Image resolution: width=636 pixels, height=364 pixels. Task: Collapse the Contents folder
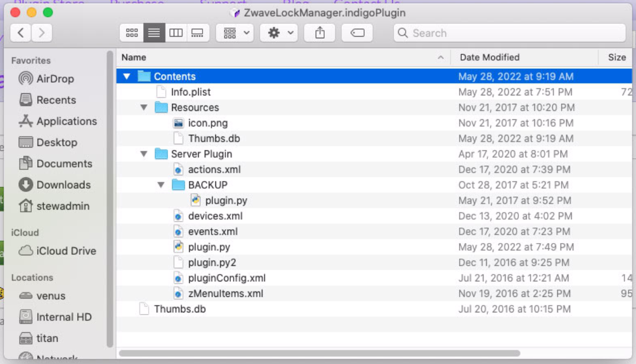tap(127, 76)
